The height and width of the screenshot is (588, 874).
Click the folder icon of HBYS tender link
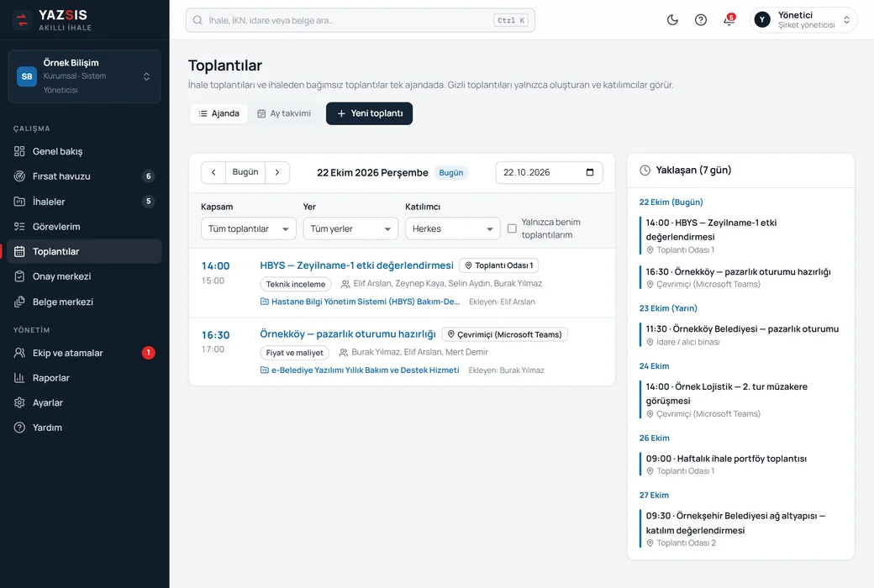coord(264,302)
